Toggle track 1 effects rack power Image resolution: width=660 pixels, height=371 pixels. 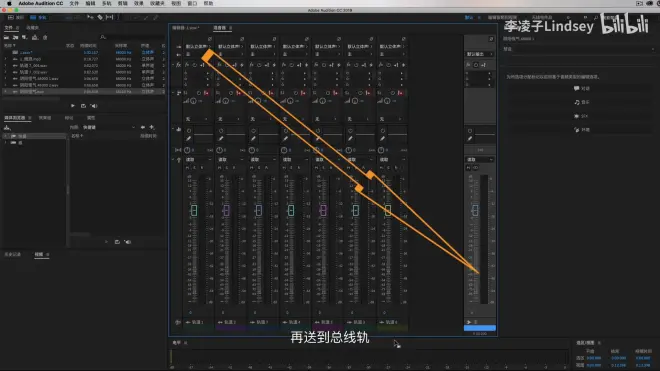pyautogui.click(x=194, y=65)
